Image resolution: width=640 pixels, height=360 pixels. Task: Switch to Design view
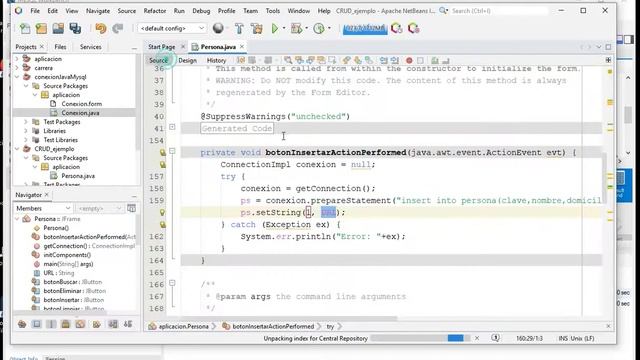(187, 60)
